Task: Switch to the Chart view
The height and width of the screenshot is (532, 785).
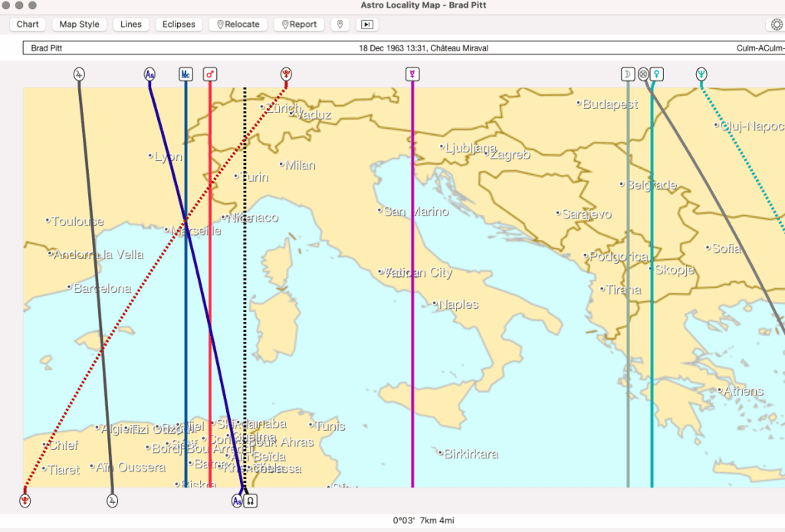Action: pyautogui.click(x=27, y=24)
